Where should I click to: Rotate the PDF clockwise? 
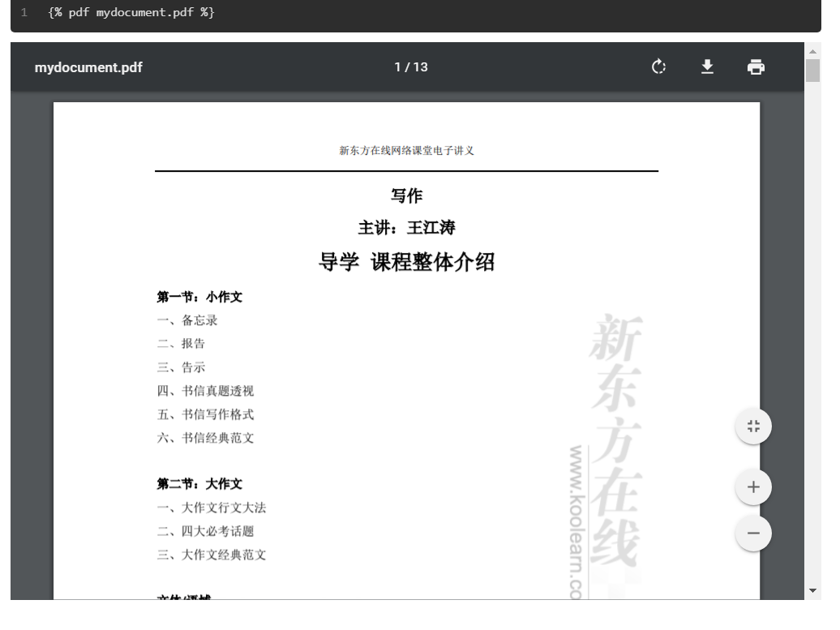tap(658, 67)
